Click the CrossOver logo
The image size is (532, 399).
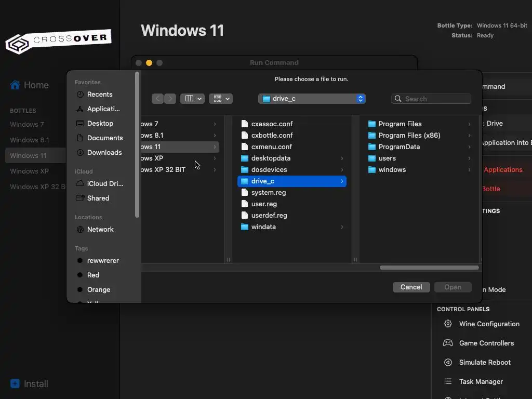pos(58,42)
